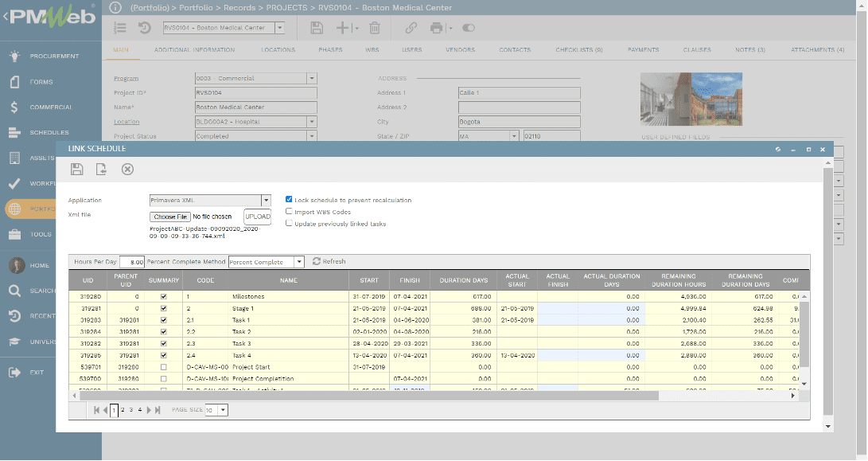Open Commercial dollar icon in sidebar
This screenshot has height=461, width=868.
pyautogui.click(x=14, y=107)
